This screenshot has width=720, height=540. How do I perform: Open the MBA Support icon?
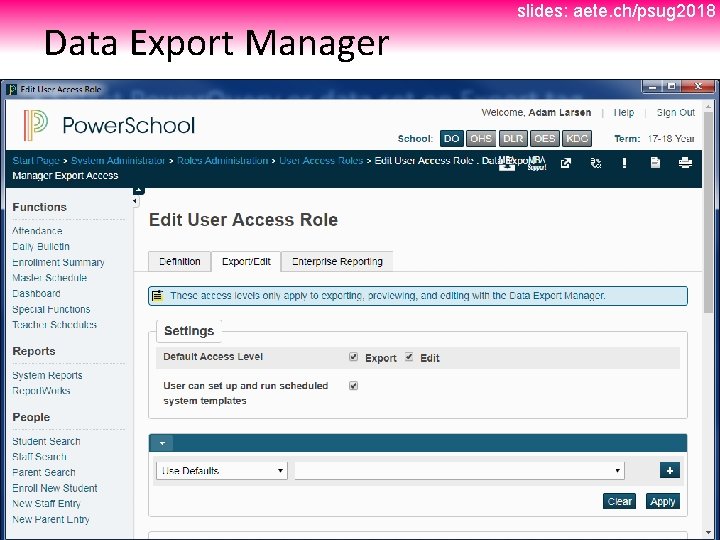coord(536,163)
